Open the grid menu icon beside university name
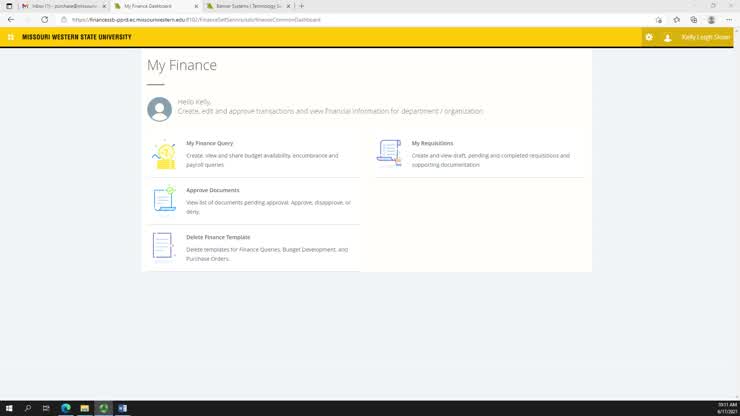 (11, 37)
